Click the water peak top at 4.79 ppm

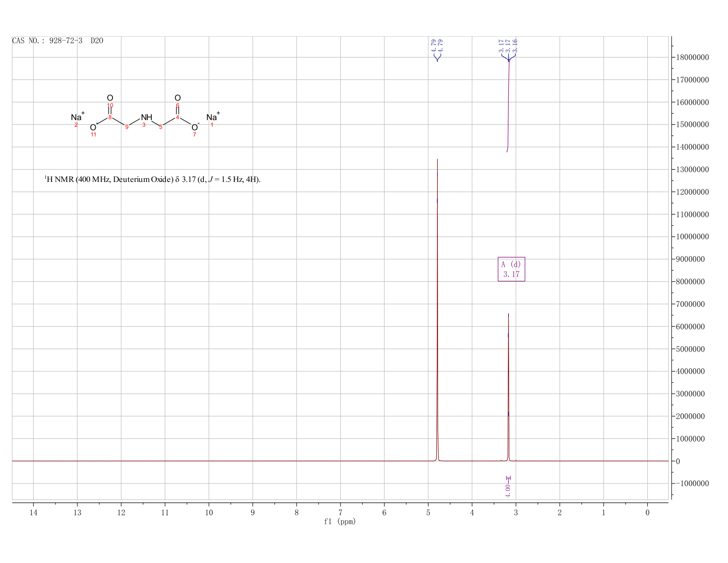[x=437, y=160]
